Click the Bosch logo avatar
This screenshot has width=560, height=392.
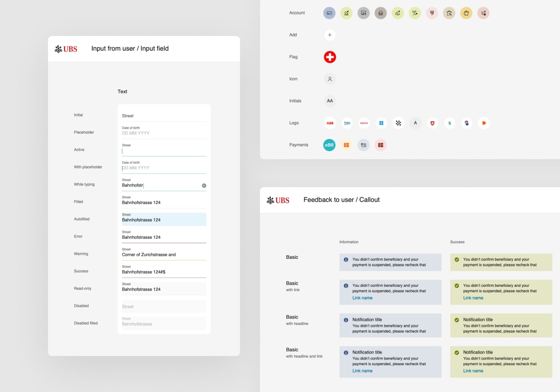pos(364,123)
